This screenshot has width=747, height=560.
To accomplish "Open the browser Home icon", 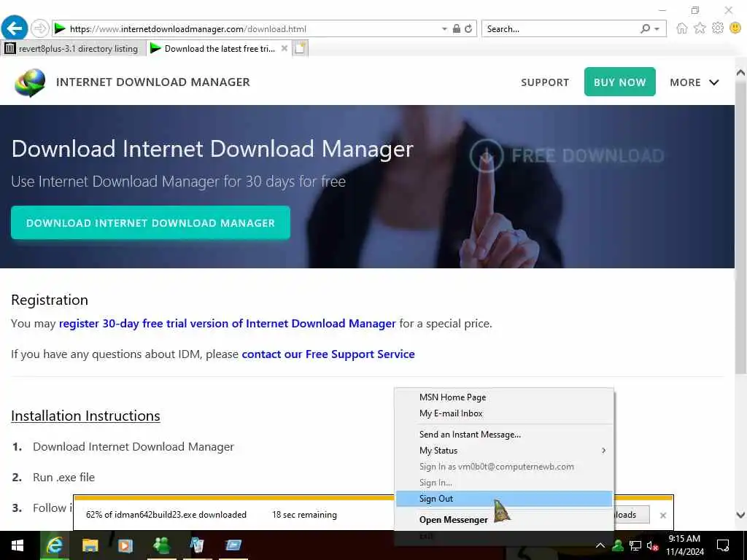I will point(682,28).
